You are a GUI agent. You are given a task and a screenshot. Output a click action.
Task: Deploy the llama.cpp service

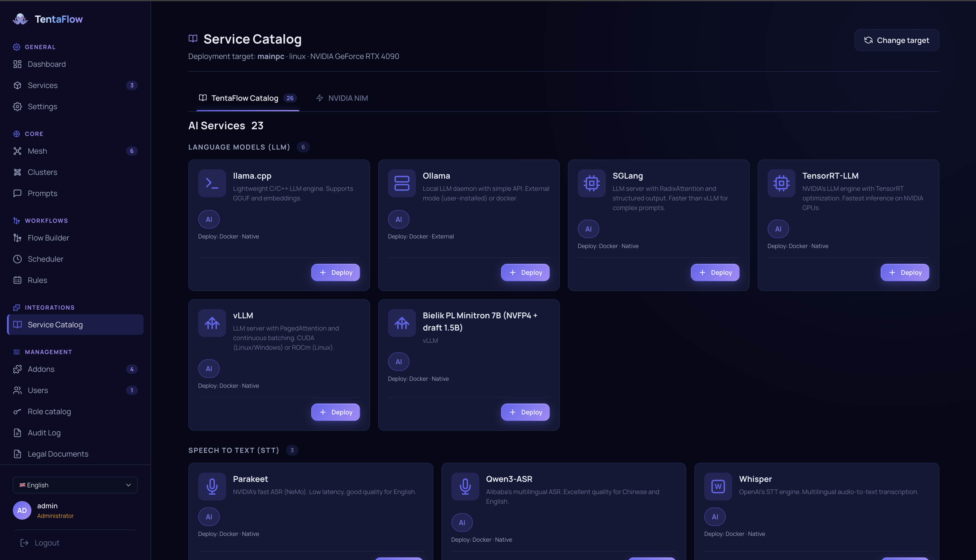(x=336, y=272)
